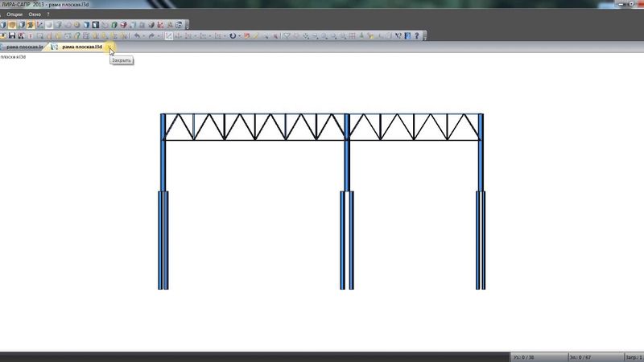Click the Open file icon left of Save
The width and height of the screenshot is (644, 362).
pyautogui.click(x=3, y=35)
